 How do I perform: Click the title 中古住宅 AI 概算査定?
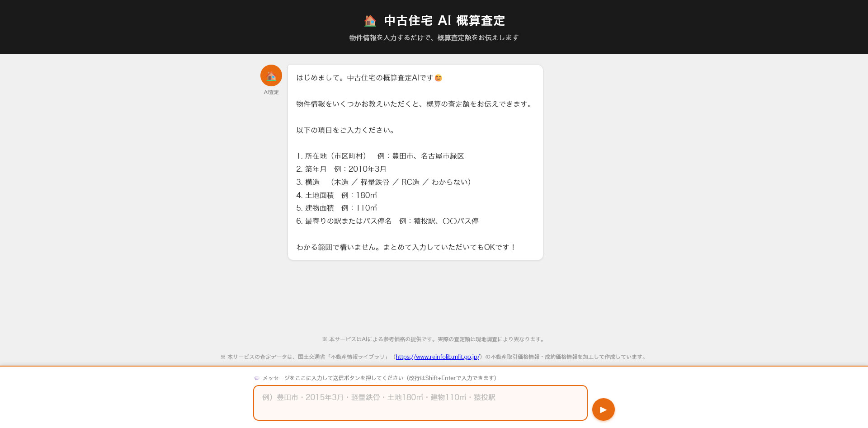click(444, 21)
